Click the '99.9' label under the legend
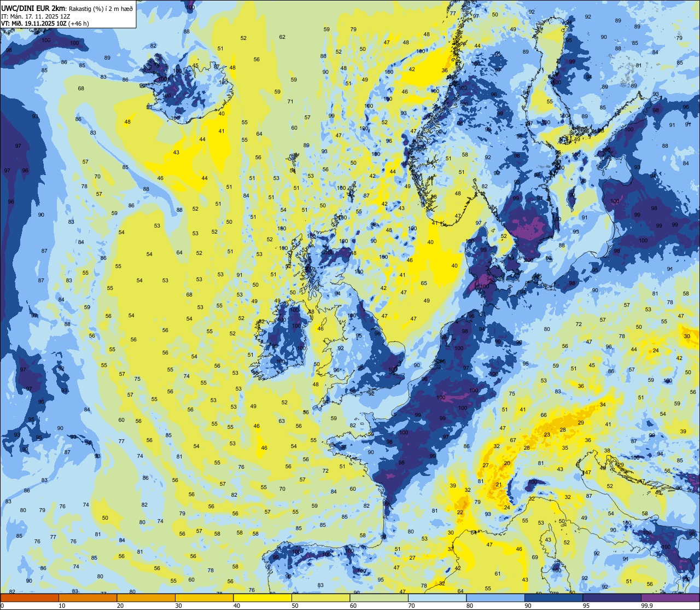The image size is (700, 610). pyautogui.click(x=647, y=606)
